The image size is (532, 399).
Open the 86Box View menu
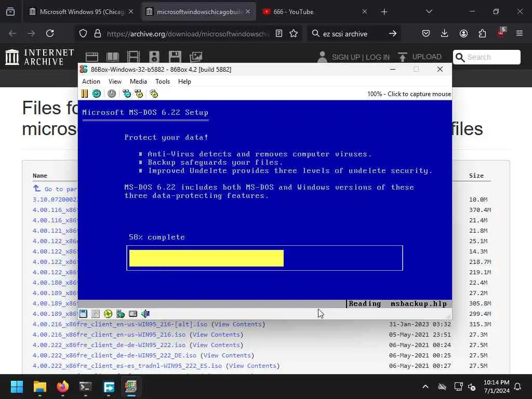point(115,82)
